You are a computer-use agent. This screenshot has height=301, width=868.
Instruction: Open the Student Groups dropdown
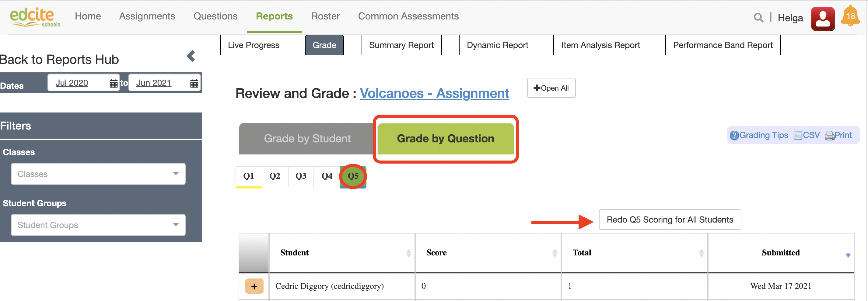[x=98, y=225]
